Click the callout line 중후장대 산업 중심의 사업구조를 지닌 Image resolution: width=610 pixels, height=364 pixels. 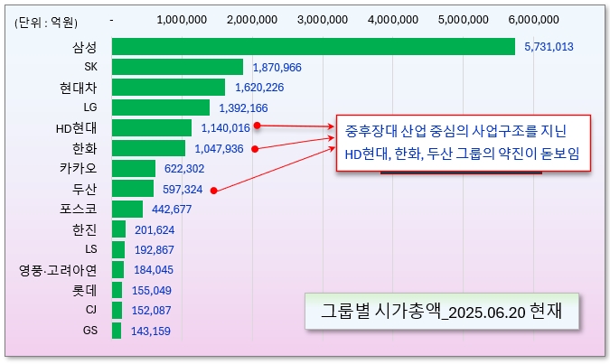pyautogui.click(x=455, y=131)
